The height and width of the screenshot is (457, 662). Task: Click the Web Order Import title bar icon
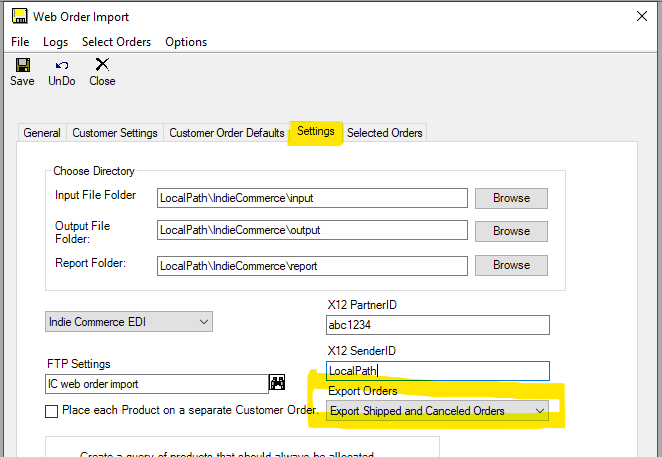click(19, 16)
